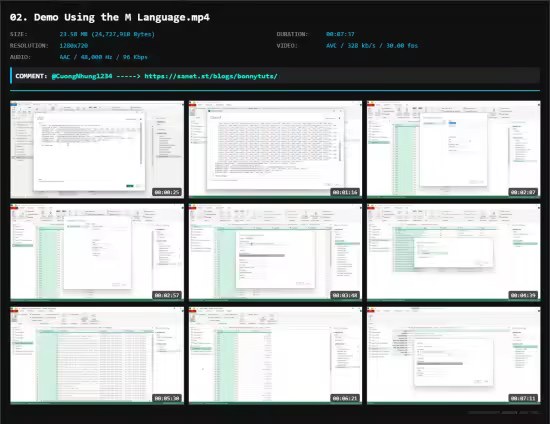Open the thumbnail at timestamp 00:04:39
550x424 pixels.
pos(454,253)
